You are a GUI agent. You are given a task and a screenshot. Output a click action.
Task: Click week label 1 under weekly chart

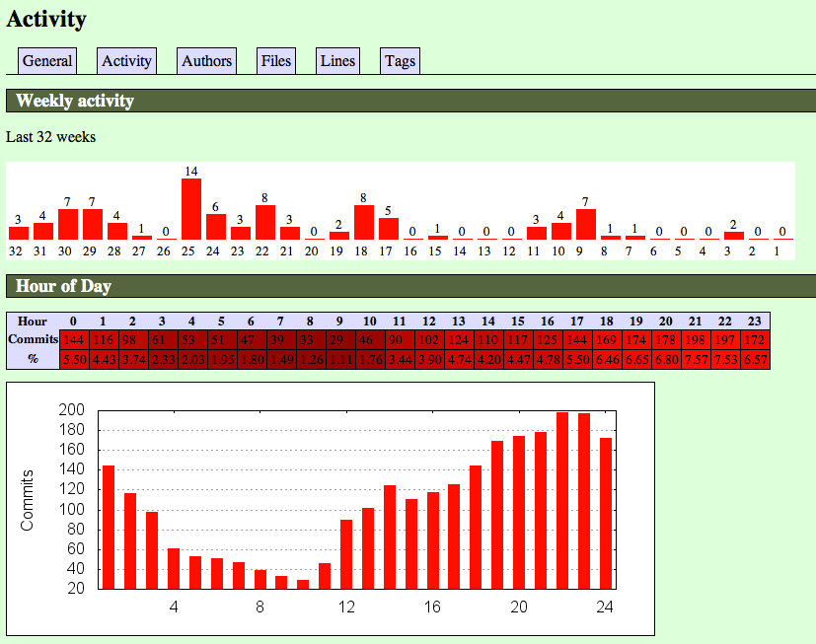coord(777,251)
